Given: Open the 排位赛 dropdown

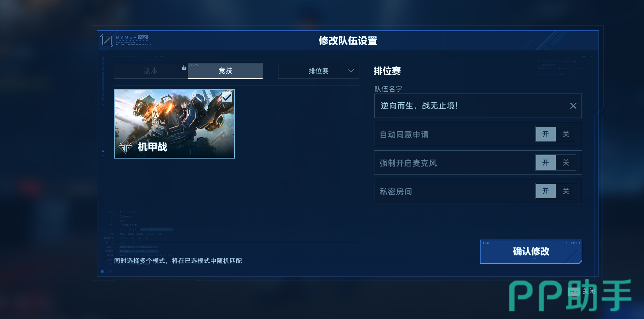Looking at the screenshot, I should coord(318,71).
